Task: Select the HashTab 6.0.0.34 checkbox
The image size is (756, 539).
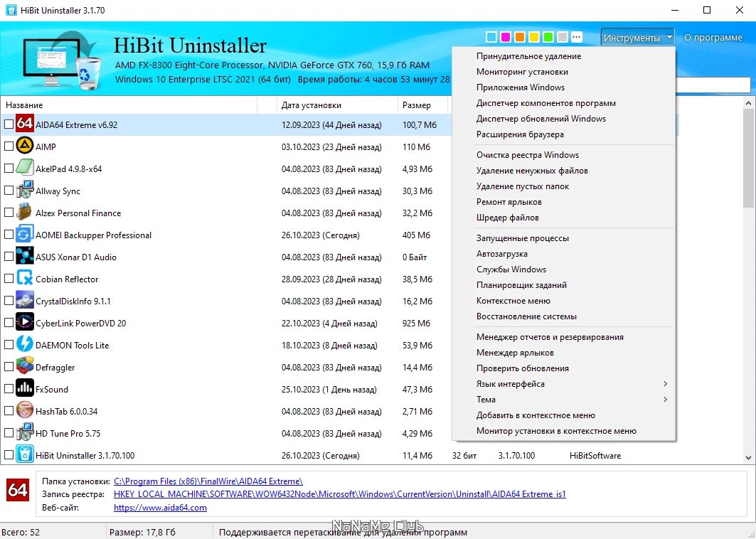Action: [x=9, y=411]
